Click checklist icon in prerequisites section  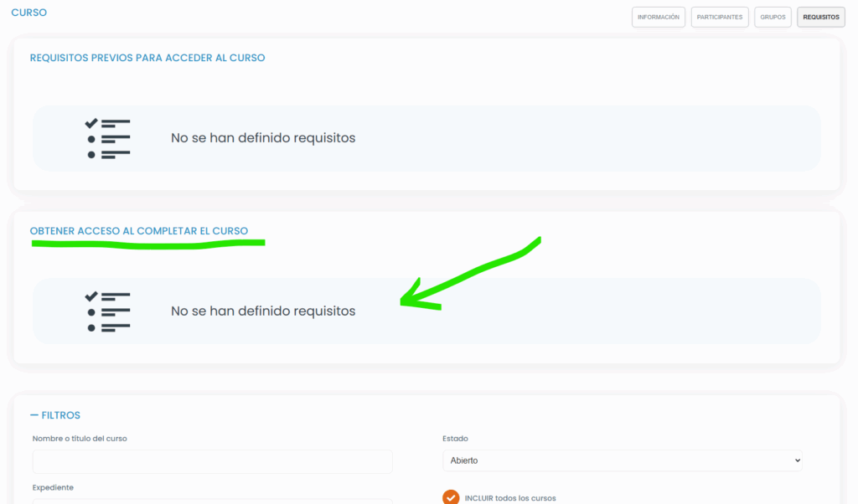click(108, 138)
